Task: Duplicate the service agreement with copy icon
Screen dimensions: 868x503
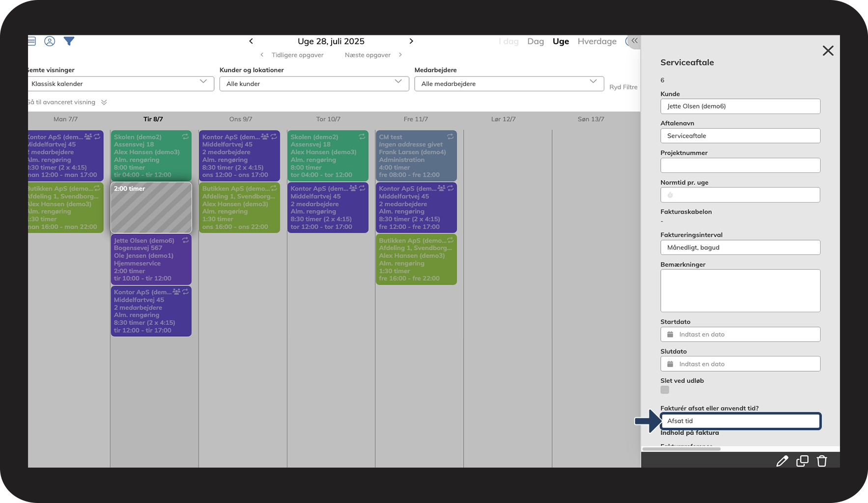Action: pos(802,461)
